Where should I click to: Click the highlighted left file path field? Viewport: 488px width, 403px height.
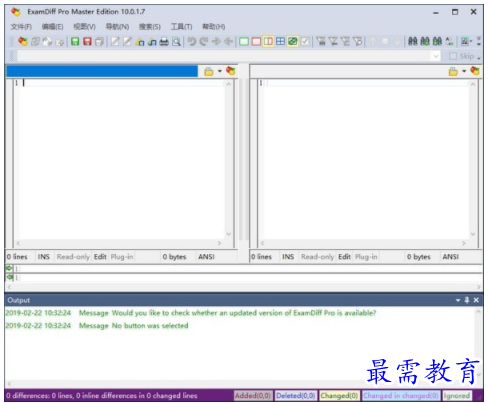tap(102, 71)
